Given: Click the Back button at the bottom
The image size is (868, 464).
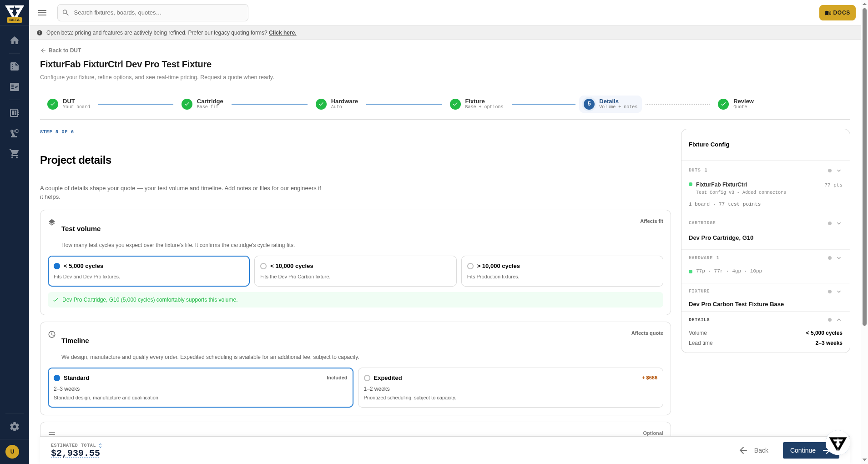Looking at the screenshot, I should coord(754,450).
